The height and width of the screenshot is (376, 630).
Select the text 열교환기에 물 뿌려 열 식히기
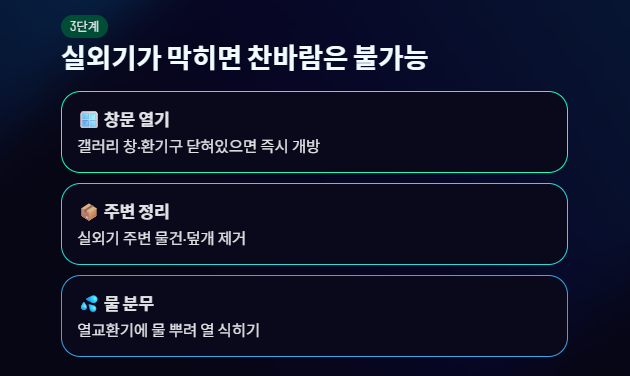tap(169, 330)
